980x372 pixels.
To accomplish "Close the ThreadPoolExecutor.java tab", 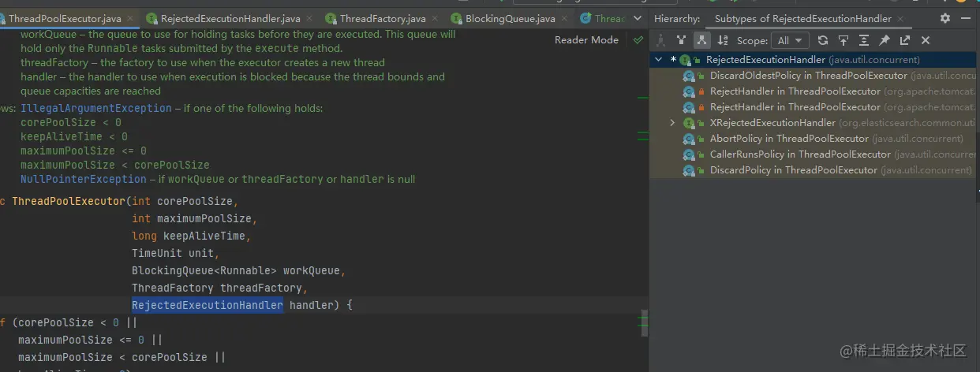I will pyautogui.click(x=129, y=18).
